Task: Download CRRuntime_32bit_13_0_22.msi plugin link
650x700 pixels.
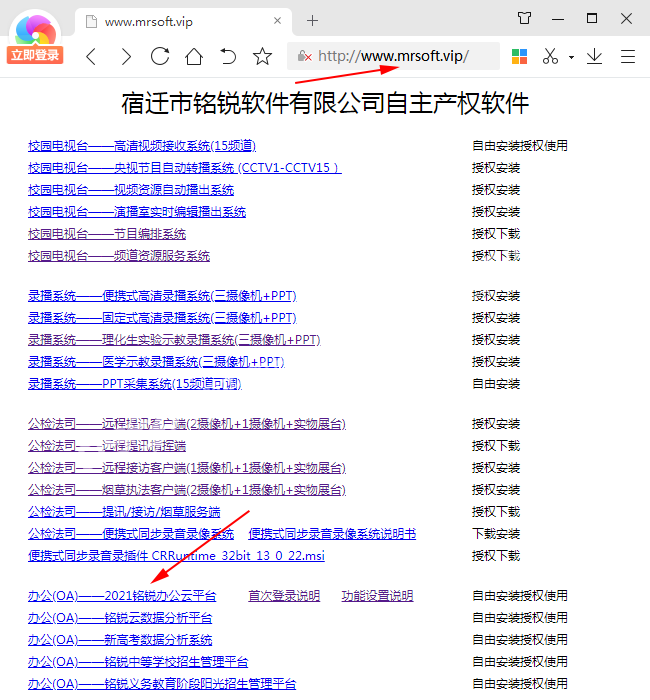Action: click(176, 556)
